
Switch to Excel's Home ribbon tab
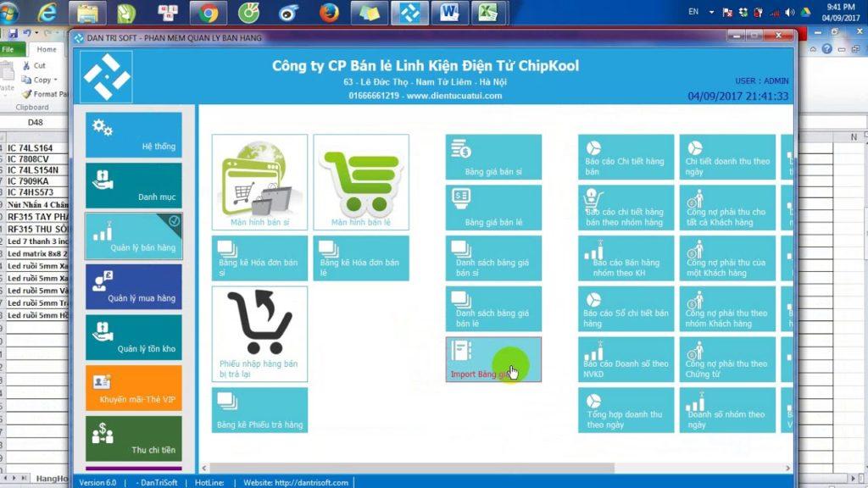click(x=47, y=49)
